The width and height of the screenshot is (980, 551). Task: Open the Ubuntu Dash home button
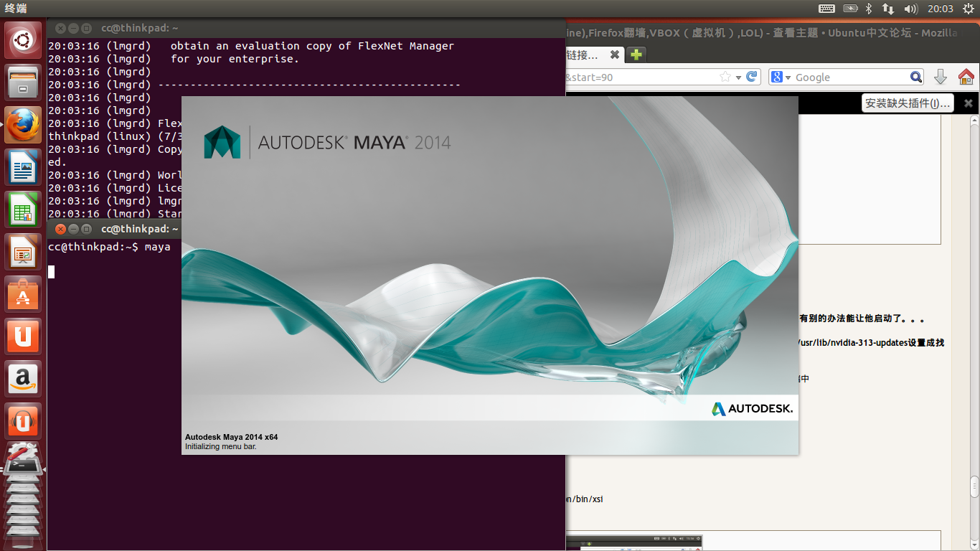(x=23, y=39)
